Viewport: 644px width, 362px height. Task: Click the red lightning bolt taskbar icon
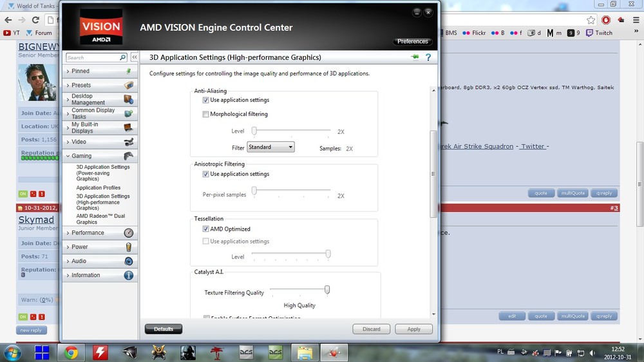100,352
